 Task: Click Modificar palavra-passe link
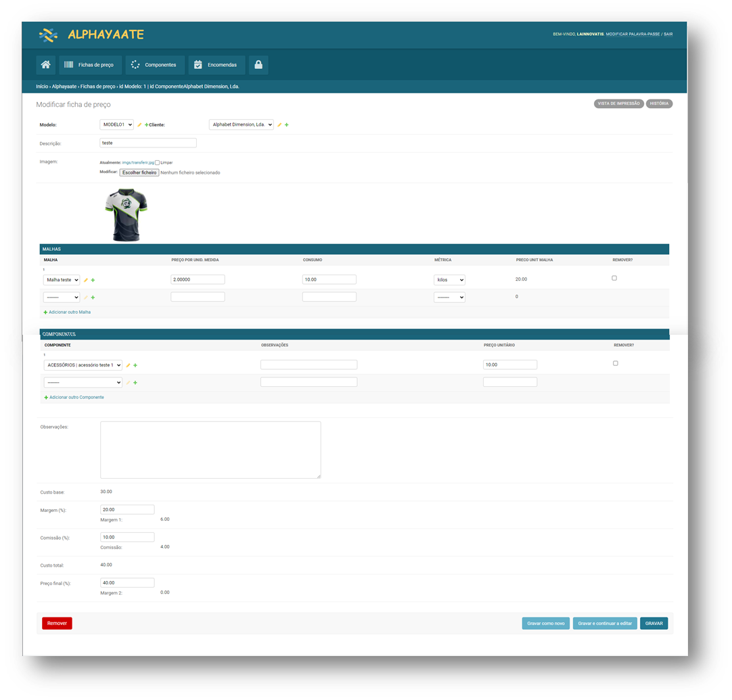633,34
